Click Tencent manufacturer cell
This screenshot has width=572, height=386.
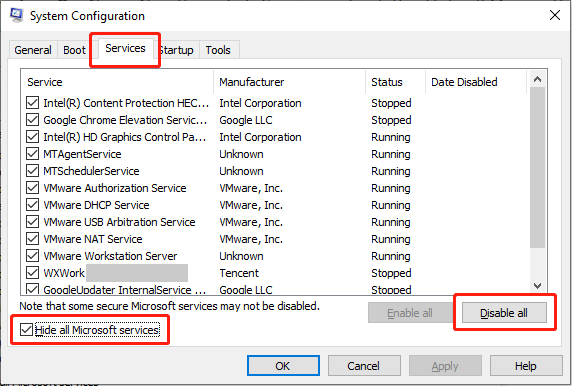point(239,273)
